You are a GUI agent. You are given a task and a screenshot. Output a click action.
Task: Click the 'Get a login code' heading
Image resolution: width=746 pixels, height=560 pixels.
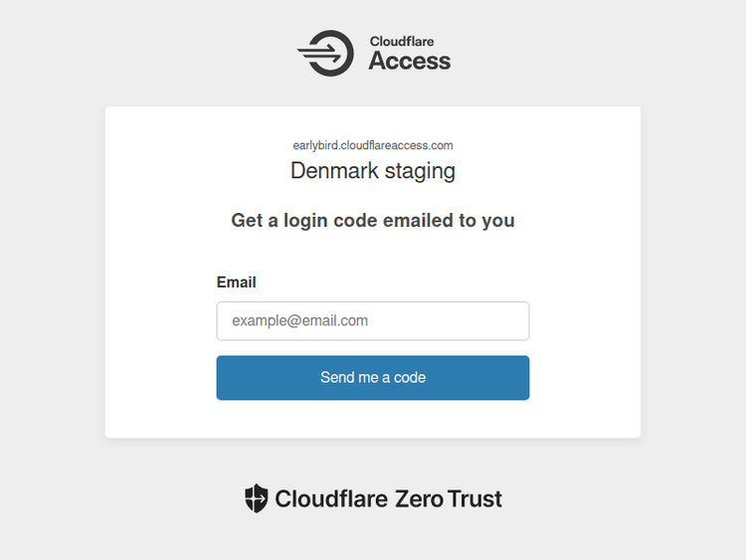(373, 220)
